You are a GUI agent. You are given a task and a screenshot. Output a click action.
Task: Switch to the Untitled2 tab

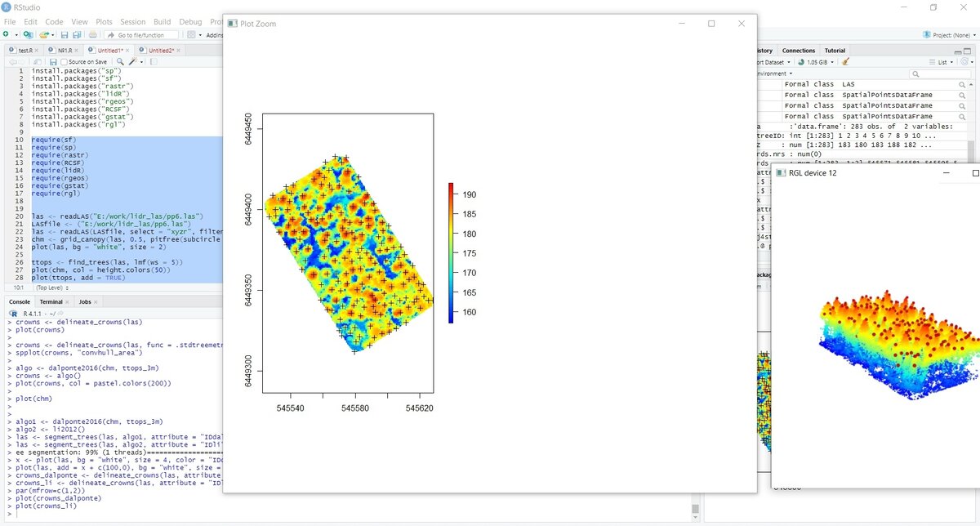click(160, 51)
